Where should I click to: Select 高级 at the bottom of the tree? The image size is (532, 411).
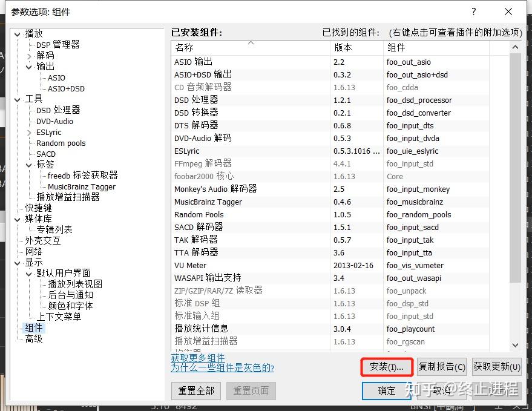coord(34,338)
